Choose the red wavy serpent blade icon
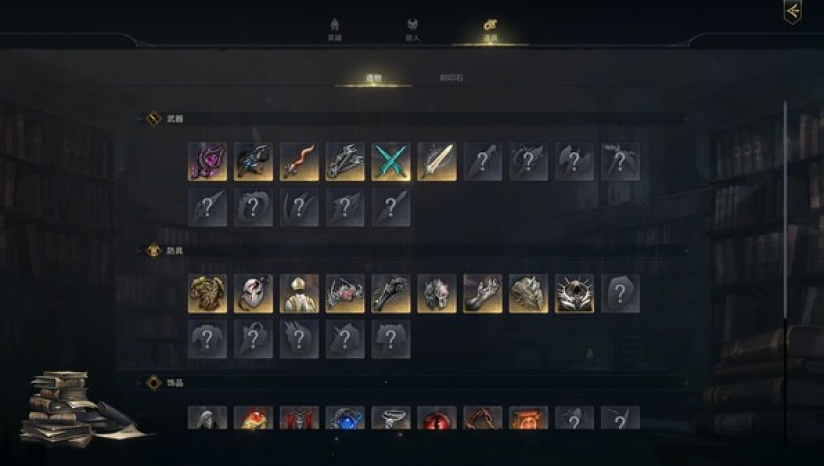This screenshot has height=466, width=824. pos(299,162)
